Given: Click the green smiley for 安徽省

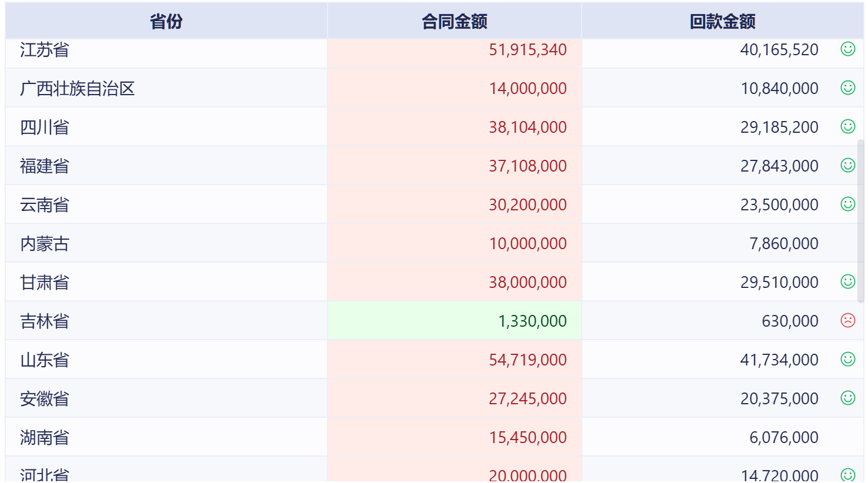Looking at the screenshot, I should [847, 398].
